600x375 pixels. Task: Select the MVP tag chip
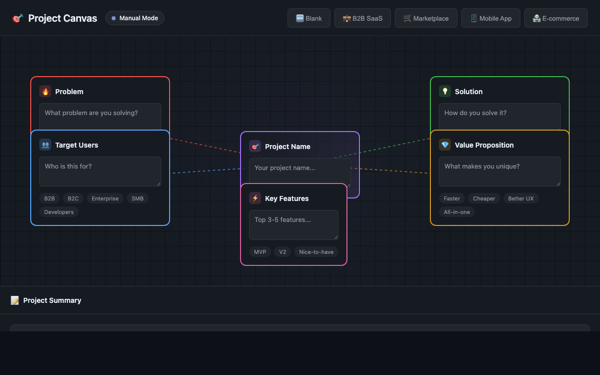point(260,252)
